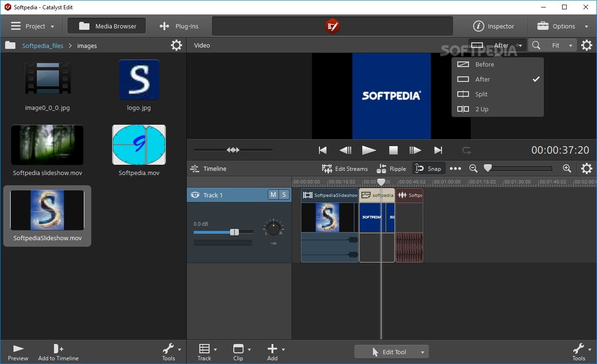The image size is (597, 364).
Task: Open timeline Tools menu
Action: 581,352
